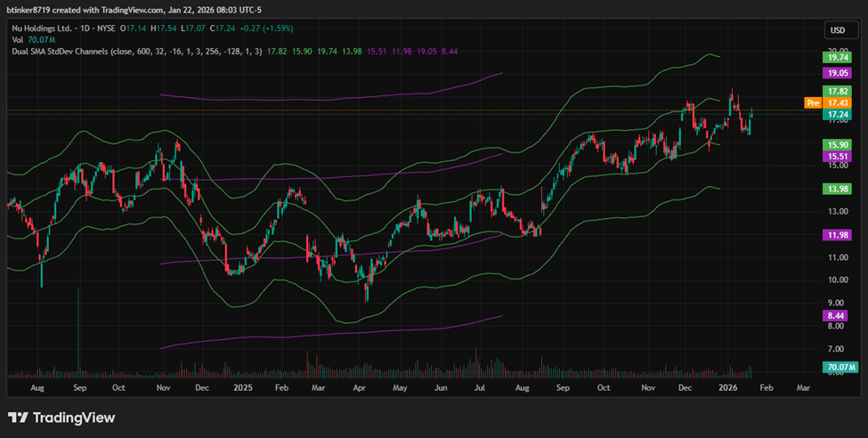The image size is (868, 438).
Task: Click the current price 17.24 label
Action: tap(836, 115)
